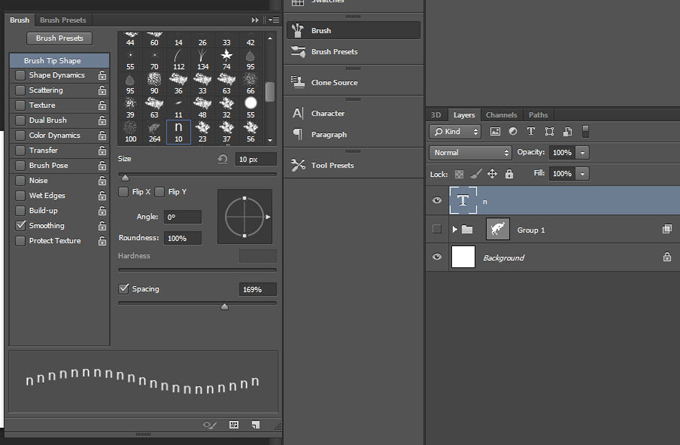This screenshot has width=680, height=445.
Task: Enable the Dual Brush checkbox
Action: point(20,121)
